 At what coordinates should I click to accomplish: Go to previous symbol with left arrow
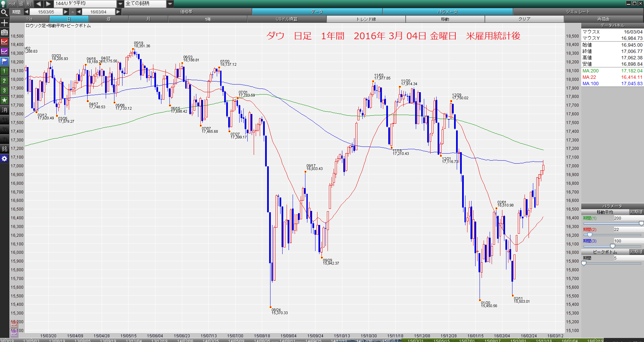38,4
